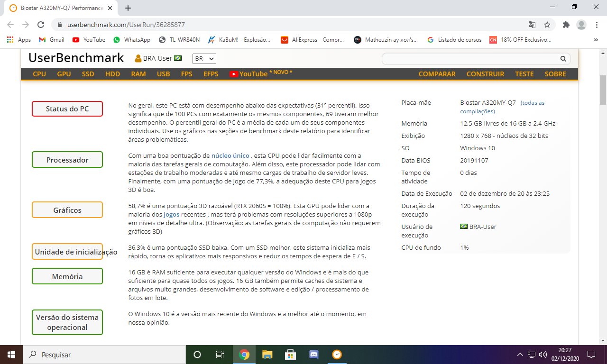
Task: Open the COMPARAR menu item
Action: pos(437,74)
